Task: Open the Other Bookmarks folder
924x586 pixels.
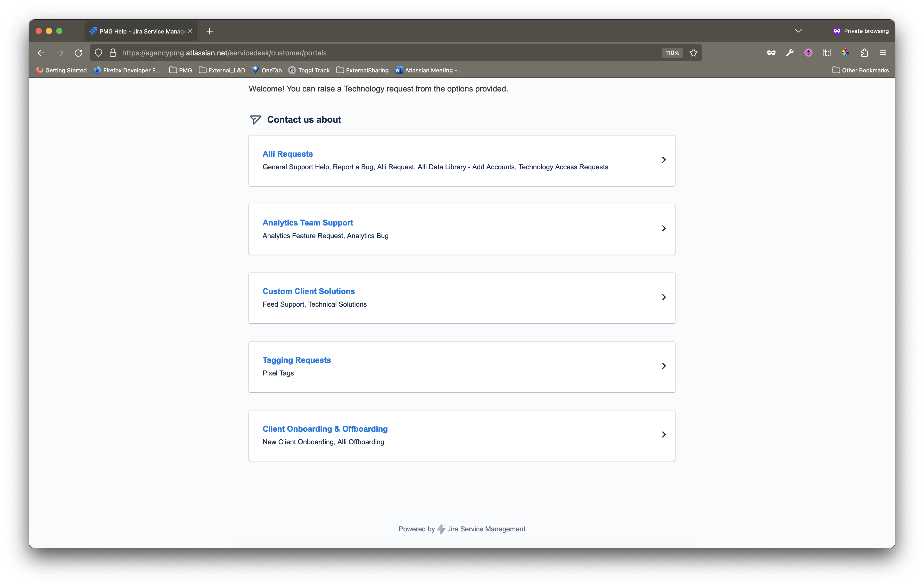Action: pos(861,70)
